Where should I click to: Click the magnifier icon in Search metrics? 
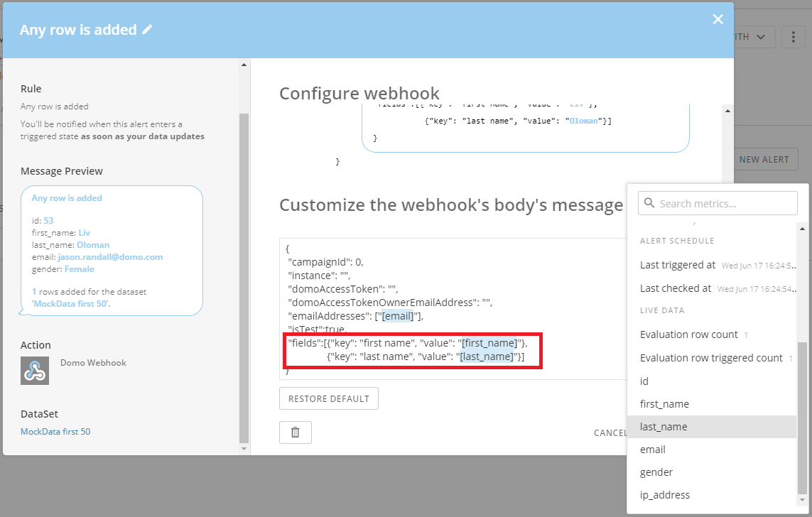coord(649,202)
